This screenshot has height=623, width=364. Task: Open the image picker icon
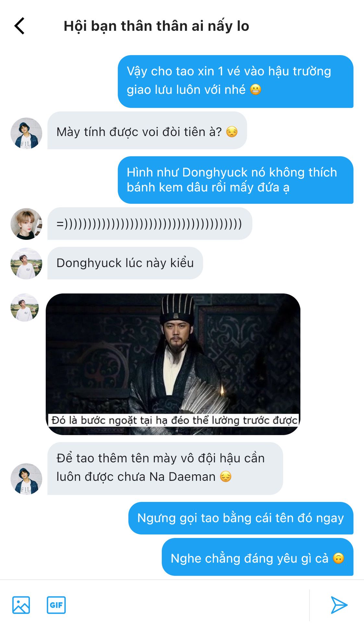(21, 605)
